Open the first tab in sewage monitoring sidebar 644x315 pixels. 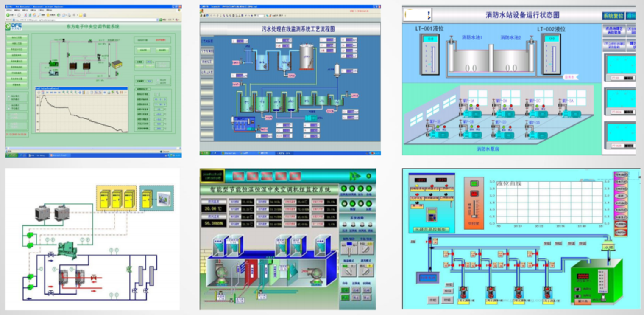pos(207,41)
